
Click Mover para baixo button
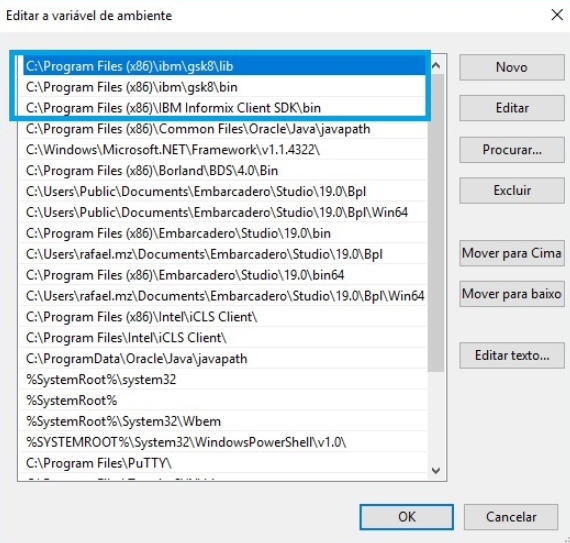(x=511, y=294)
